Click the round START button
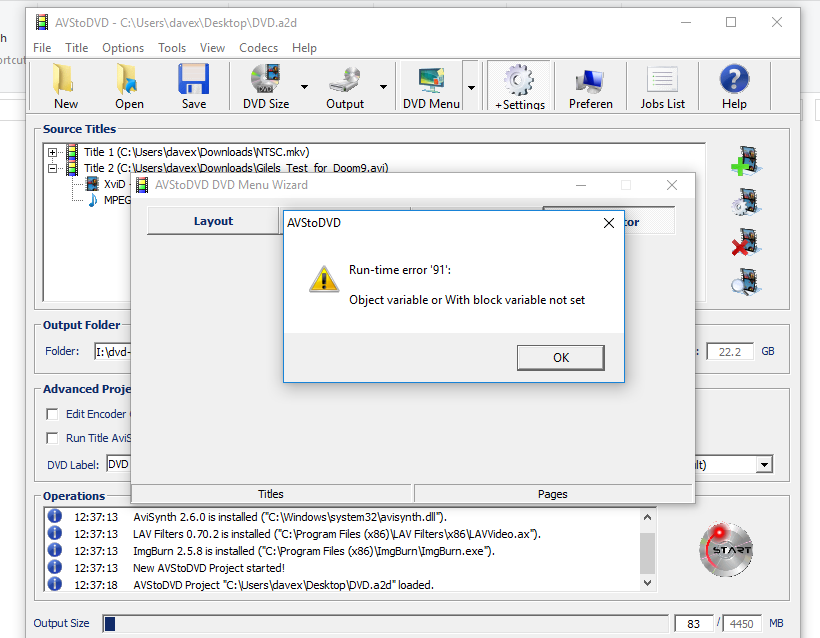 coord(726,549)
